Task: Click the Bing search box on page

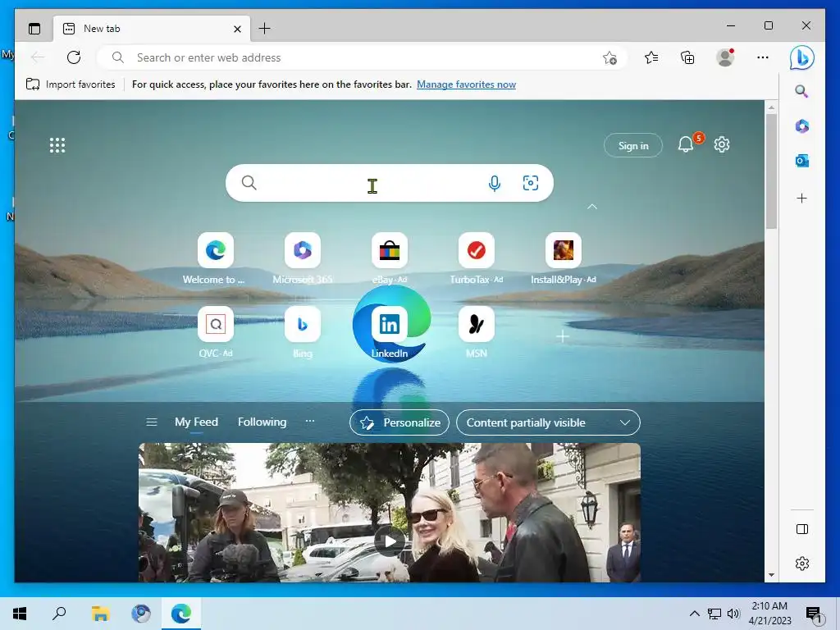Action: click(x=390, y=183)
